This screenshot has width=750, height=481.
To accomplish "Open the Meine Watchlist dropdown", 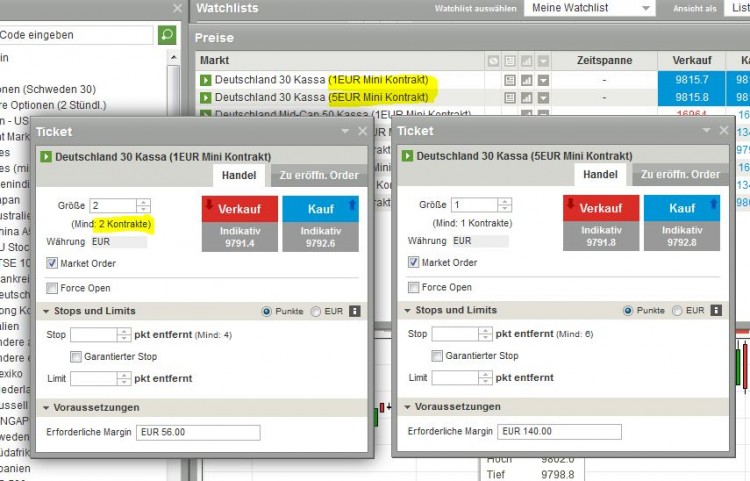I will (x=590, y=8).
